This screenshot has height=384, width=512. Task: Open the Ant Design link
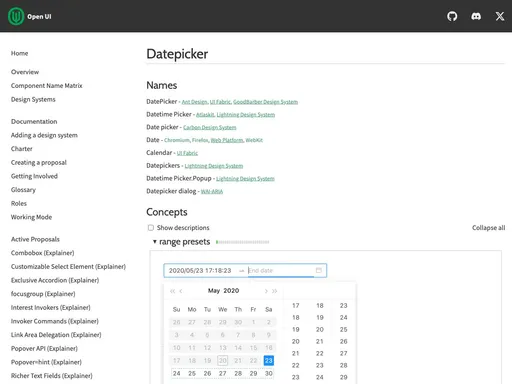[195, 102]
